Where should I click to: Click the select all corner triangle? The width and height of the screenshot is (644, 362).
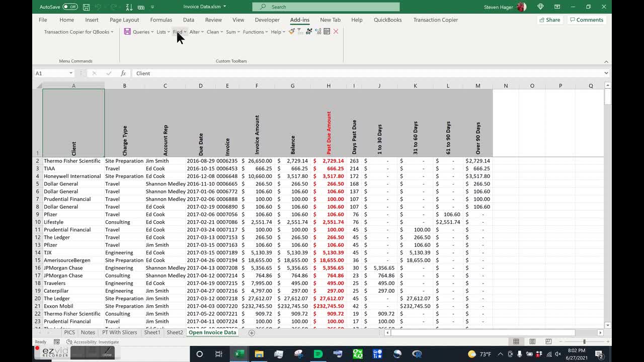(x=38, y=86)
